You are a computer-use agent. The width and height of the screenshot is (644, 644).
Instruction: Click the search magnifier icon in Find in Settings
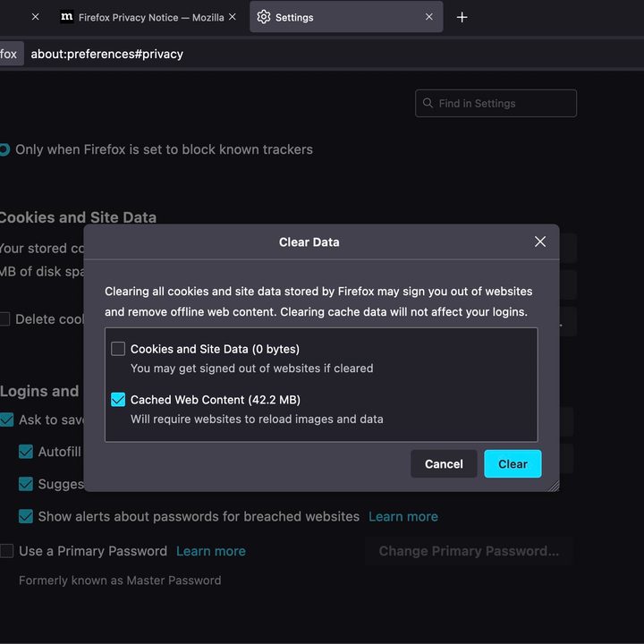(428, 103)
